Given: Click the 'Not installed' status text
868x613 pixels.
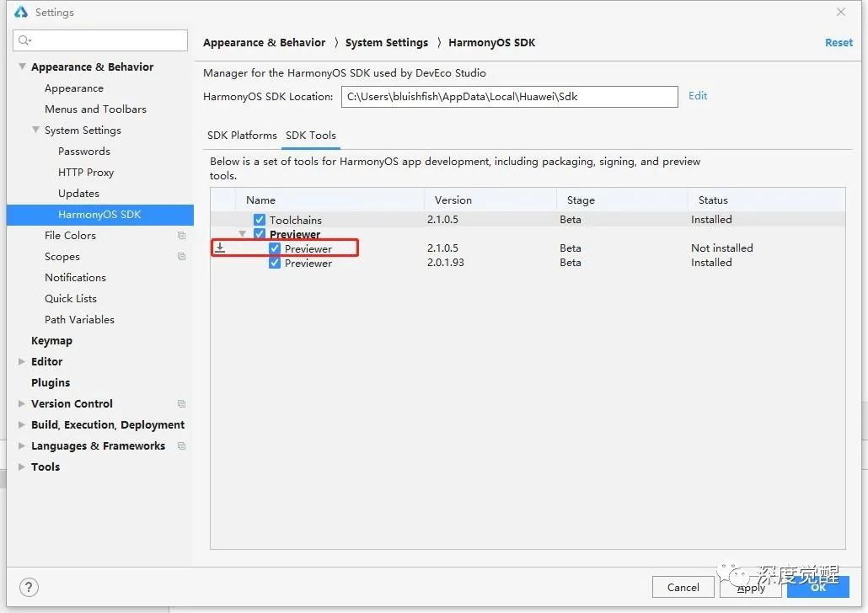Looking at the screenshot, I should 722,248.
